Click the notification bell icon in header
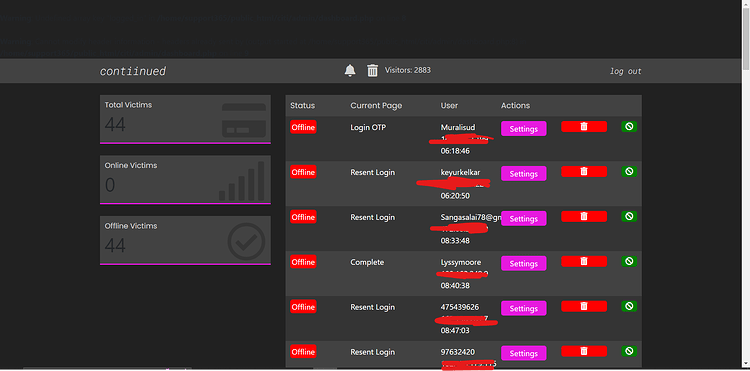Screen dimensions: 750x371 pos(350,70)
